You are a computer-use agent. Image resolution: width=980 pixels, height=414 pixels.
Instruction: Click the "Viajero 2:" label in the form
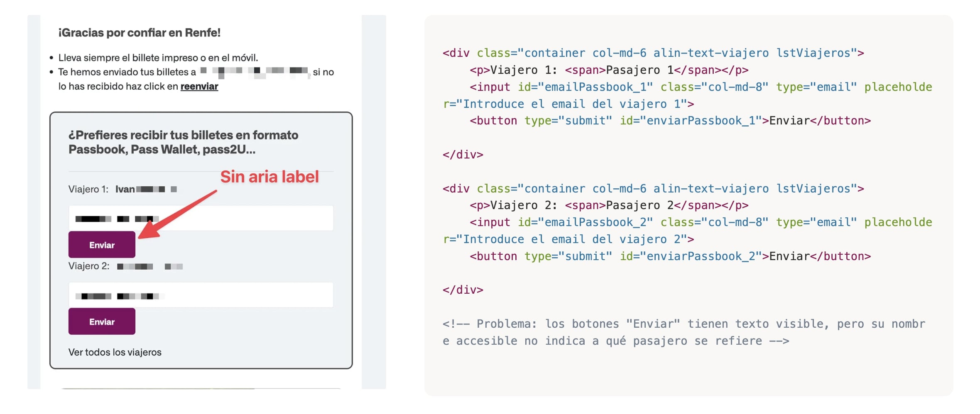coord(88,266)
